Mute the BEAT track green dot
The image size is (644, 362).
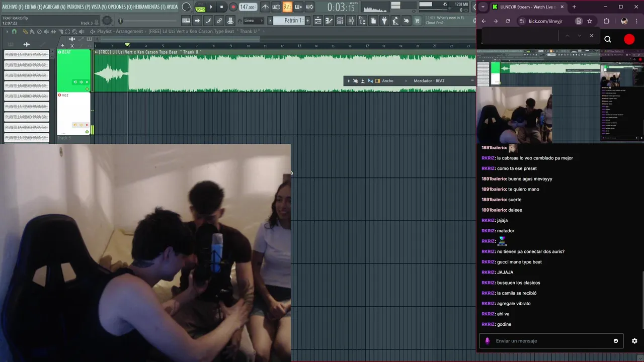pyautogui.click(x=87, y=89)
